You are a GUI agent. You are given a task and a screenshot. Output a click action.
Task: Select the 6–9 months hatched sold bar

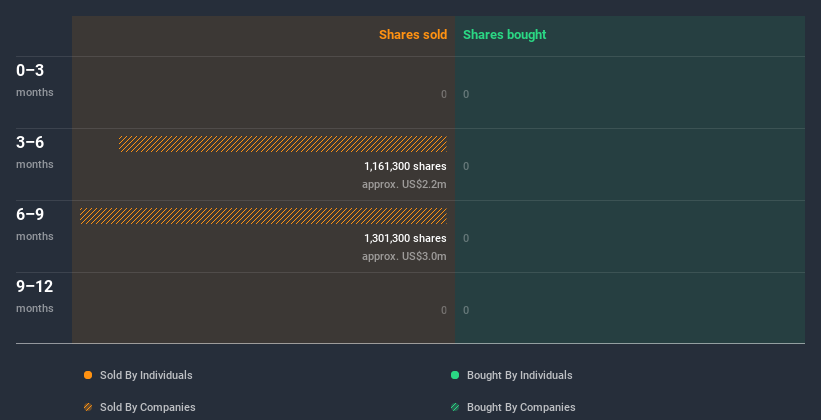pyautogui.click(x=263, y=216)
